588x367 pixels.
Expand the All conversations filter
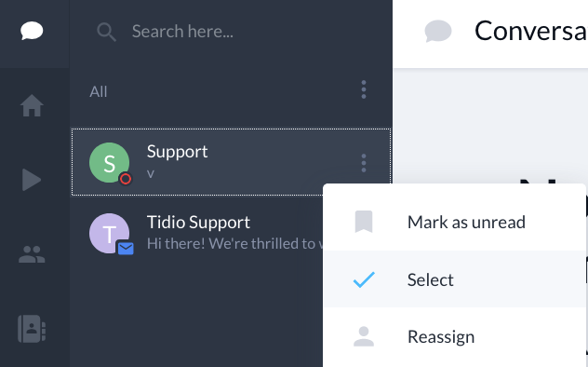pos(99,91)
